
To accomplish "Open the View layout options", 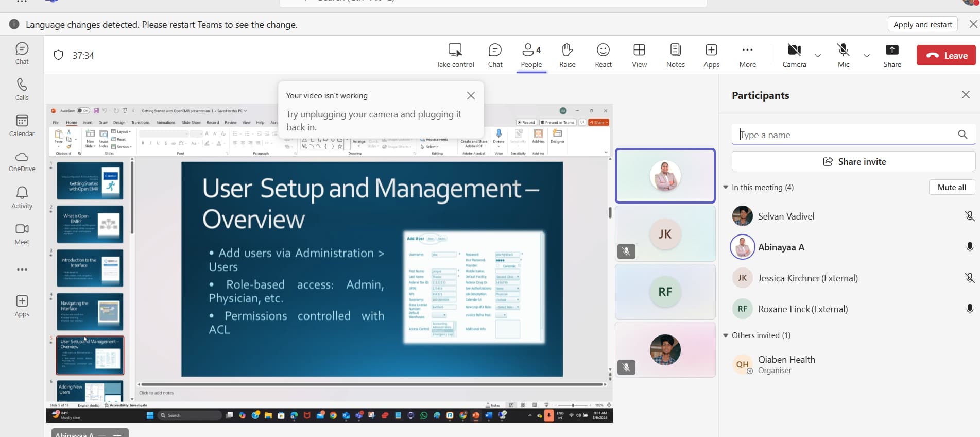I will (639, 56).
